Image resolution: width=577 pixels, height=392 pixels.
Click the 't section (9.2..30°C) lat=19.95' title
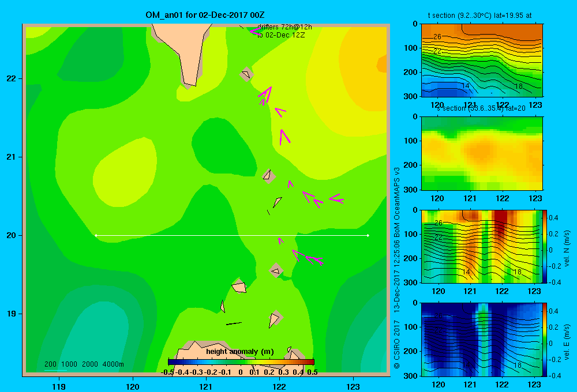(479, 16)
